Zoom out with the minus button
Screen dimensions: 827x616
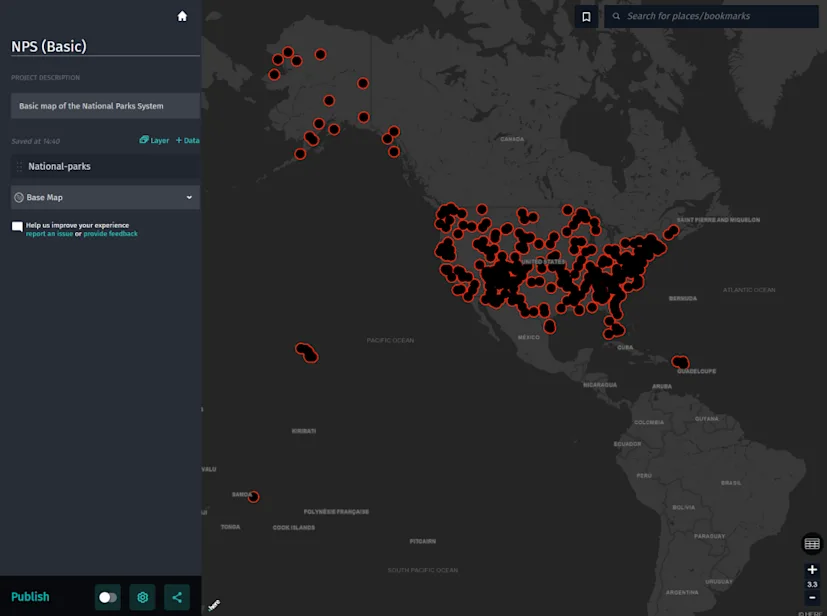[x=812, y=598]
